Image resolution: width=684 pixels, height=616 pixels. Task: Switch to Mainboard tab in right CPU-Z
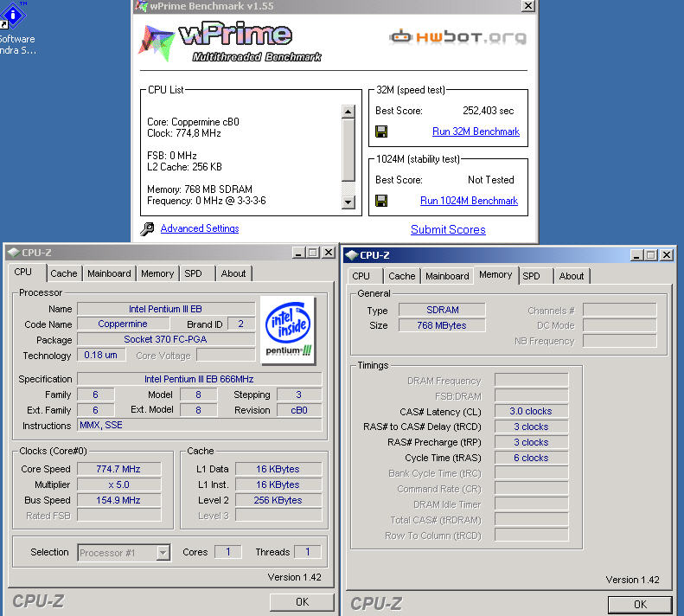pos(447,276)
